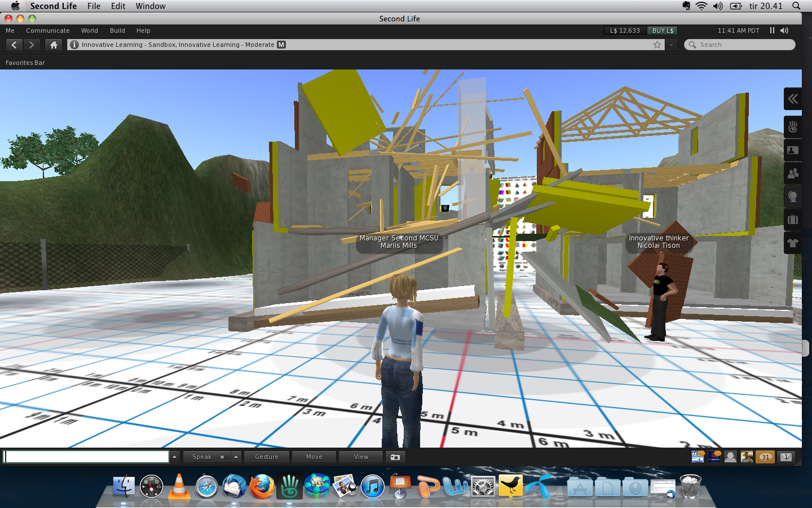Screen dimensions: 812x508
Task: Open the Home sidebar tab with hand icon
Action: tap(792, 128)
